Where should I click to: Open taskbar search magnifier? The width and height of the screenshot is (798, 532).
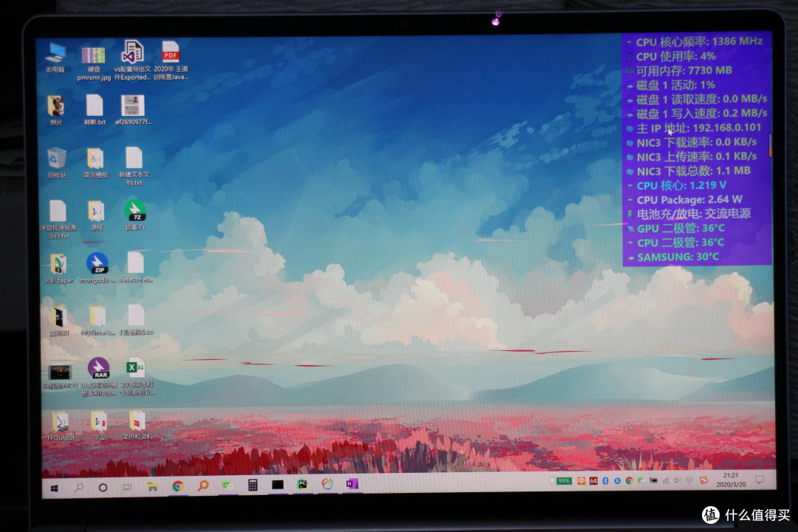coord(79,487)
